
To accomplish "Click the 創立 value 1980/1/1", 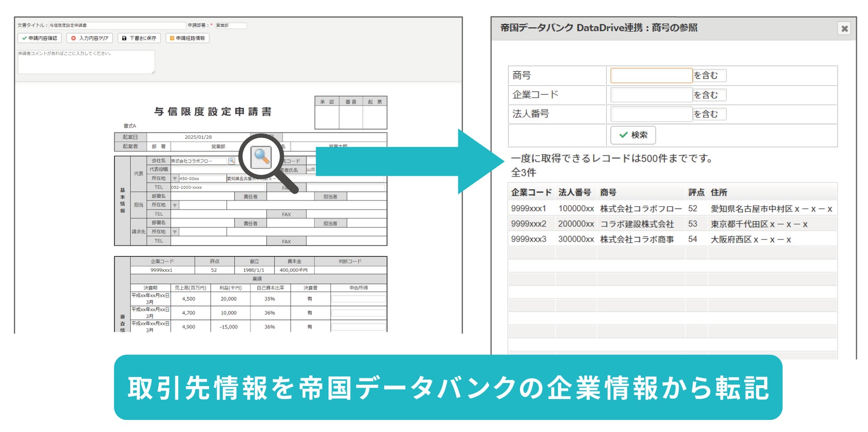I will [x=254, y=270].
